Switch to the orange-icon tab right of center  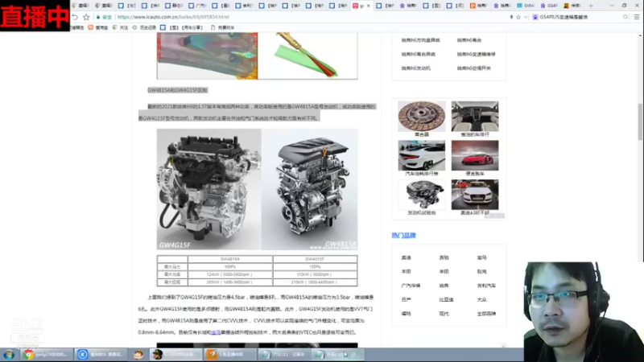(478, 6)
